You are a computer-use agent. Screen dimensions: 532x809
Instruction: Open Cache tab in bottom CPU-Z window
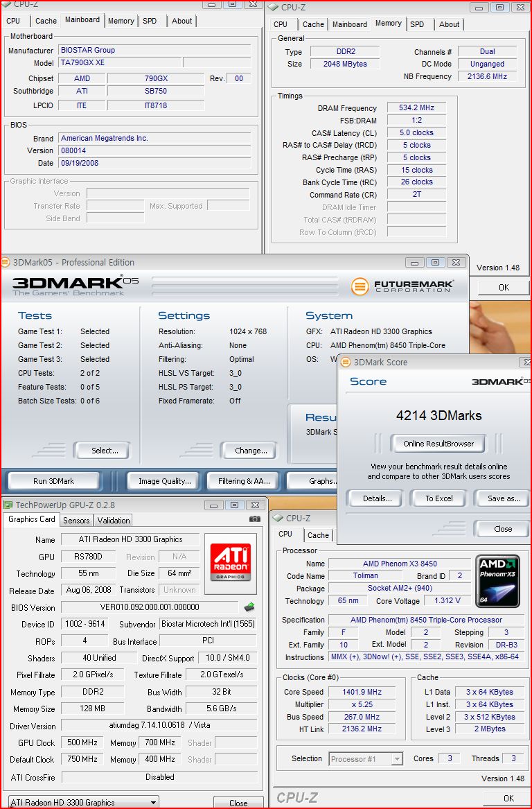(318, 535)
